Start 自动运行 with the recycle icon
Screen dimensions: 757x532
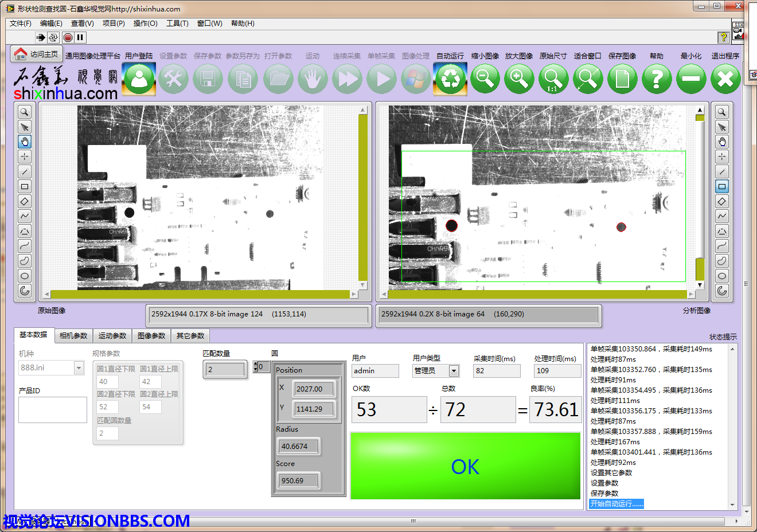pyautogui.click(x=450, y=79)
